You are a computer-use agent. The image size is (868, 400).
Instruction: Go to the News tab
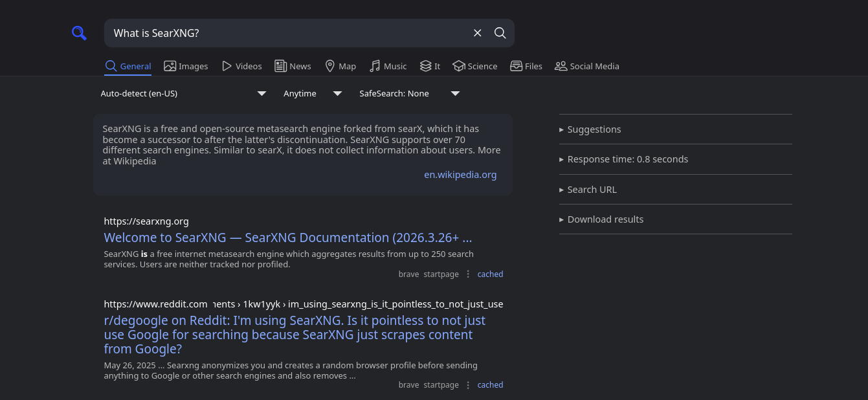pyautogui.click(x=293, y=66)
